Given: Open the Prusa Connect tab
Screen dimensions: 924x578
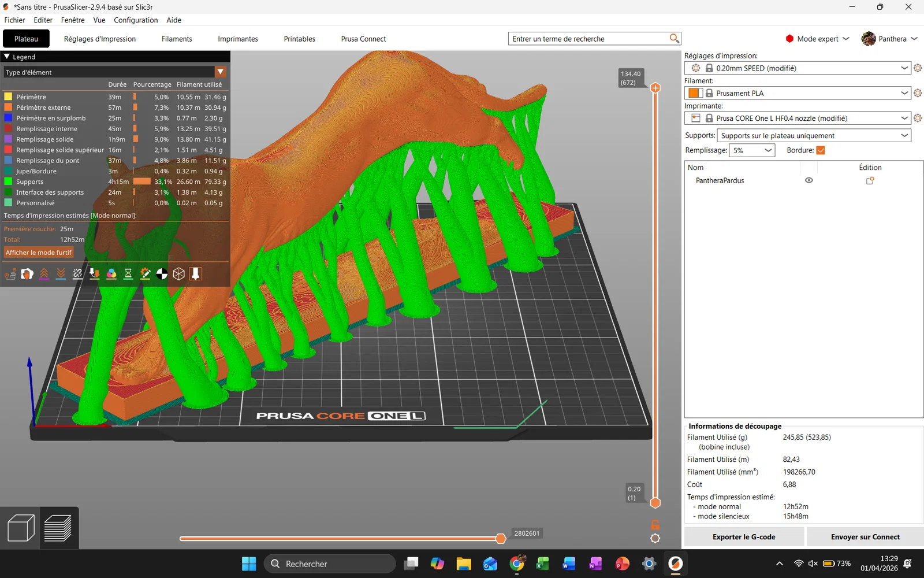Looking at the screenshot, I should [363, 39].
